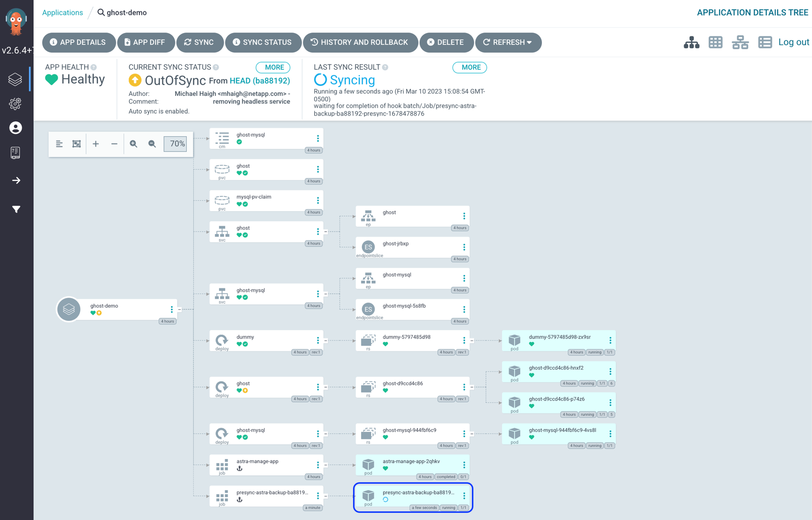
Task: Open the mysql-pv-claim kebab menu
Action: click(x=318, y=201)
